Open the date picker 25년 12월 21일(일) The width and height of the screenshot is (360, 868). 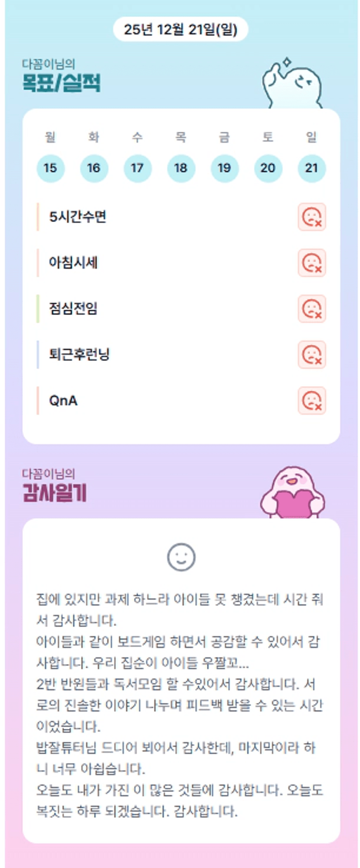(180, 30)
